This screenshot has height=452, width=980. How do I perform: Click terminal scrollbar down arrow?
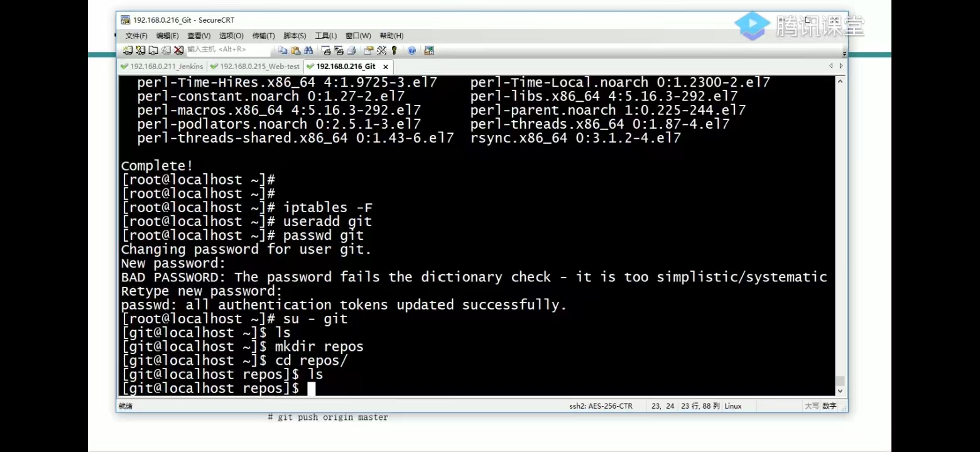(x=841, y=391)
